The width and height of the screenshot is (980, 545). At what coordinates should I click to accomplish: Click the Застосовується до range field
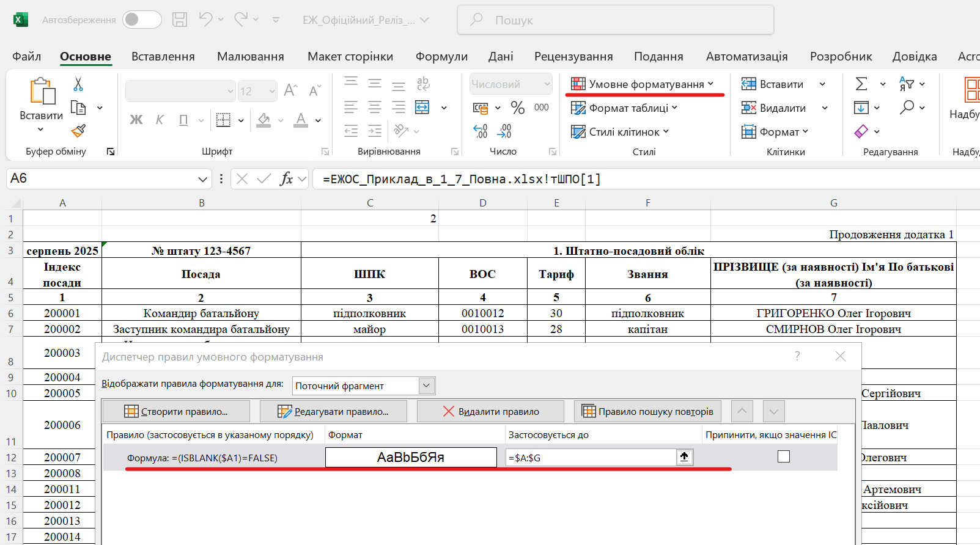click(x=590, y=458)
